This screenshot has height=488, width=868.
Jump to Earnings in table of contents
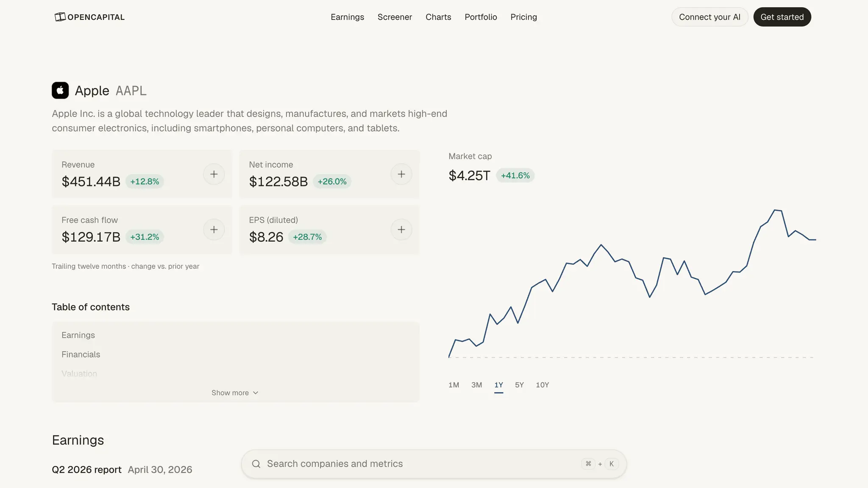(78, 335)
